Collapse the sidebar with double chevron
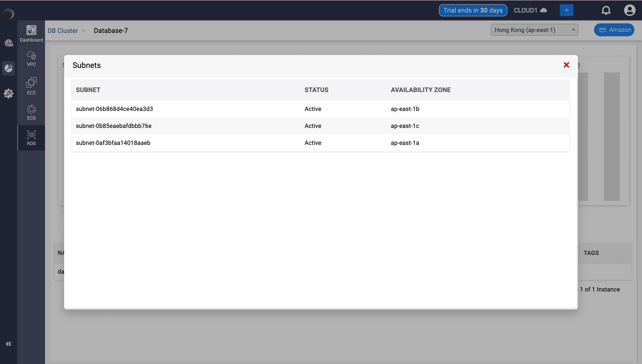The height and width of the screenshot is (364, 642). click(x=8, y=344)
